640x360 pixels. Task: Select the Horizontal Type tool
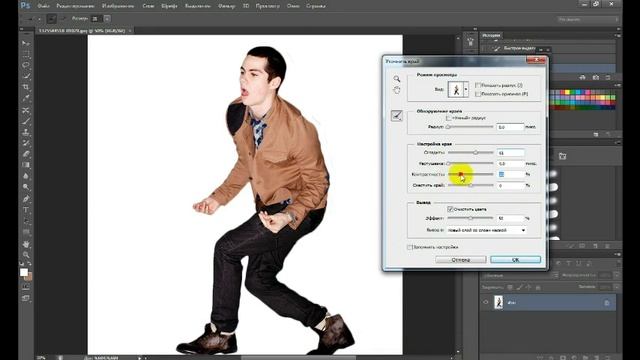26,210
